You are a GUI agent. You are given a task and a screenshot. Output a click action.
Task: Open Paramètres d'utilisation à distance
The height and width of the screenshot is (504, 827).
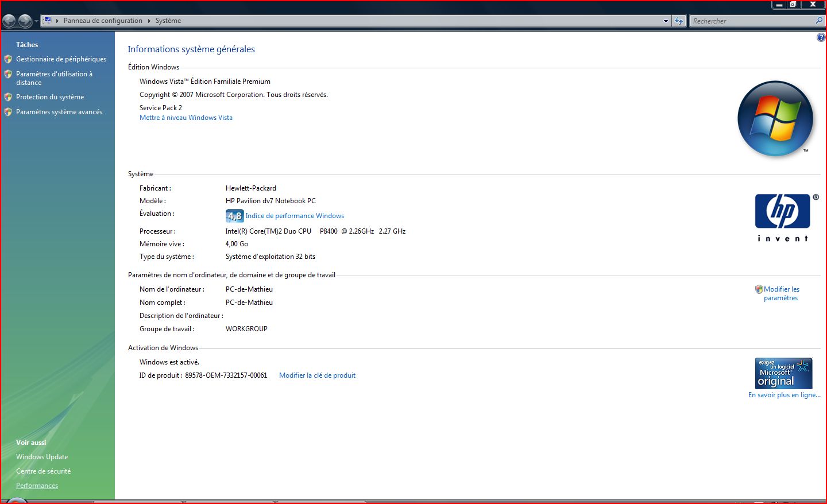coord(54,78)
